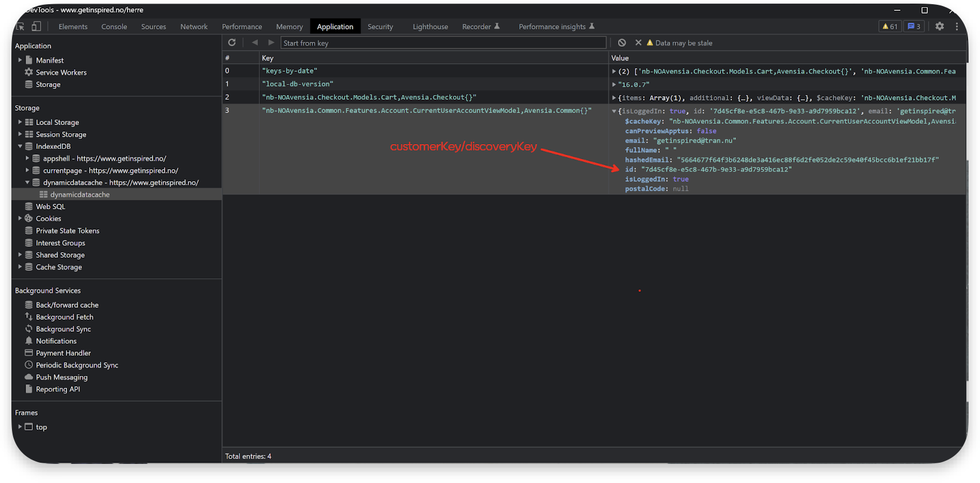Switch to the Console tab
Screen dimensions: 980x483
click(114, 26)
